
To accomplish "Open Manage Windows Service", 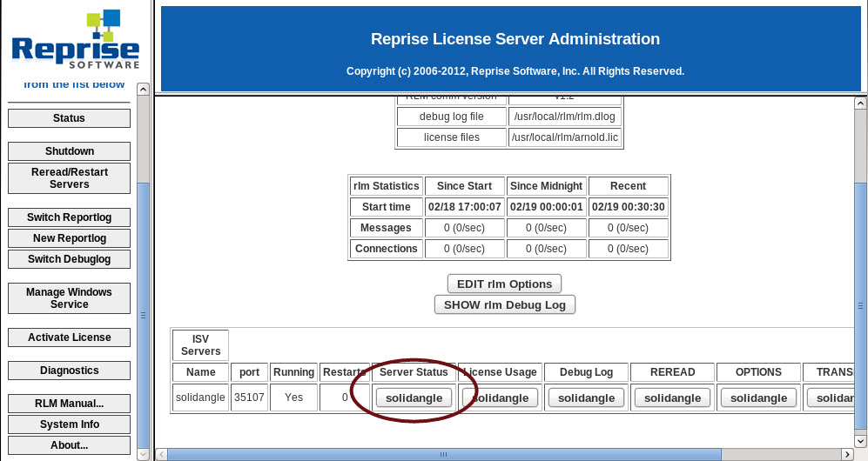I will [70, 298].
